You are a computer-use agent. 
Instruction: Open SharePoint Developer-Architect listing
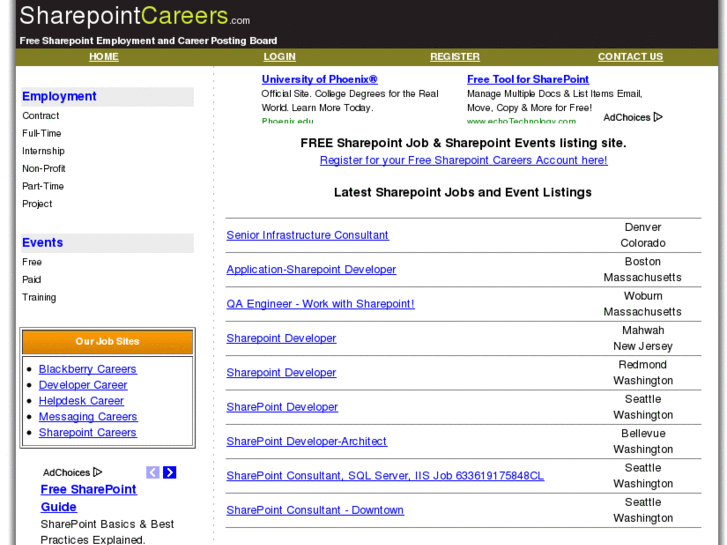pos(306,441)
